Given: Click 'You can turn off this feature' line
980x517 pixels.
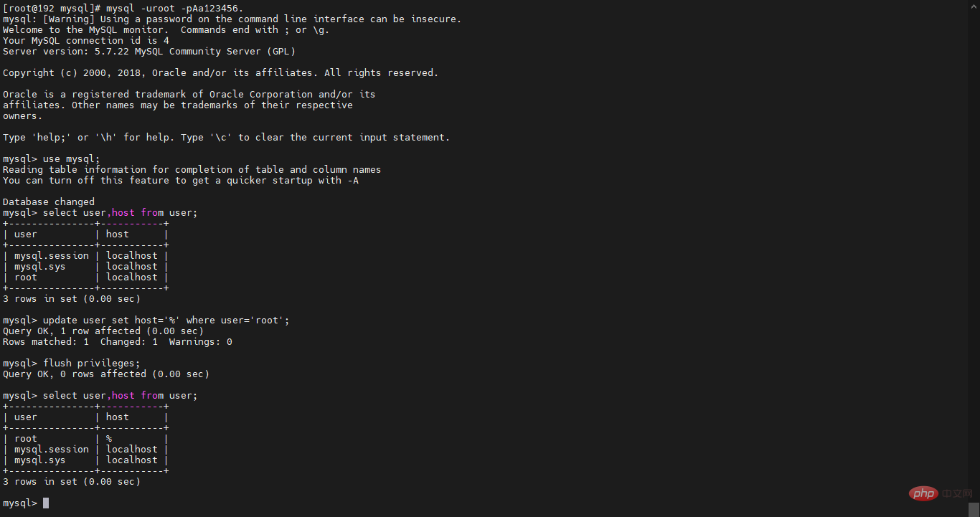Looking at the screenshot, I should pos(181,181).
